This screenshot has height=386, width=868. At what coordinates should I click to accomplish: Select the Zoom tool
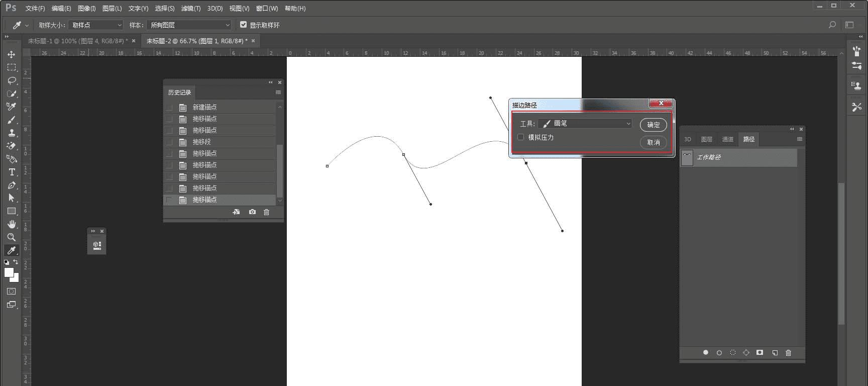tap(12, 237)
